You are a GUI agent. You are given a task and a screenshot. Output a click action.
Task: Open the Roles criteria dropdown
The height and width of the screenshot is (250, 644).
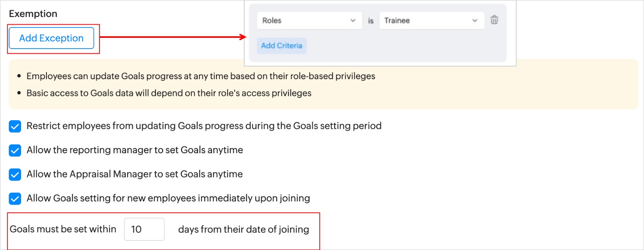309,21
